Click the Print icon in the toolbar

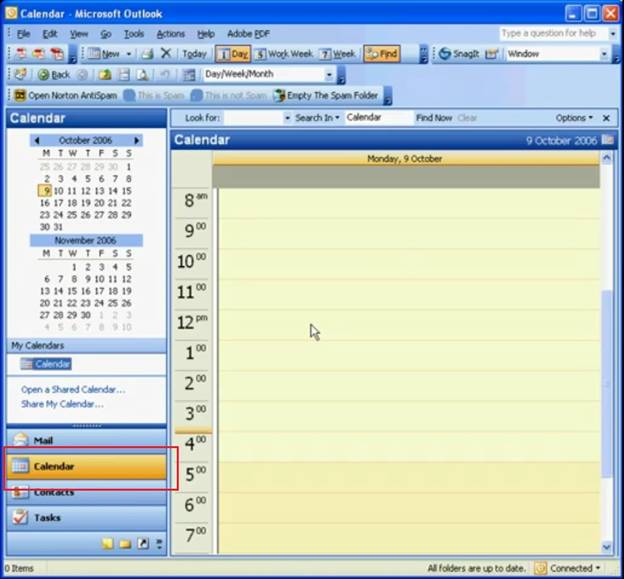pyautogui.click(x=147, y=54)
